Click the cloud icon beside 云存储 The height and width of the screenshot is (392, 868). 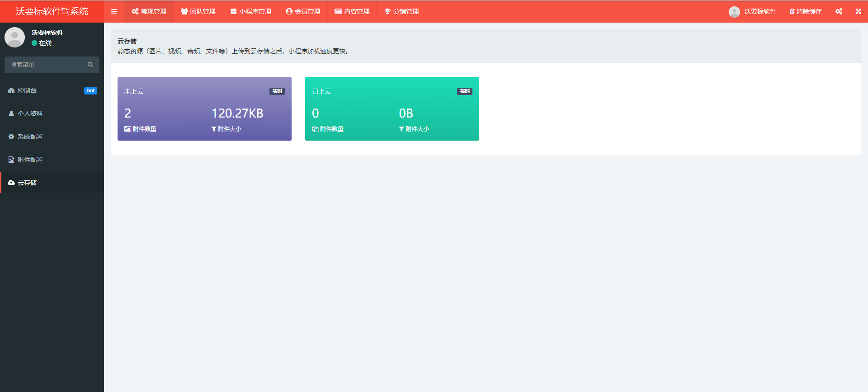pyautogui.click(x=11, y=183)
